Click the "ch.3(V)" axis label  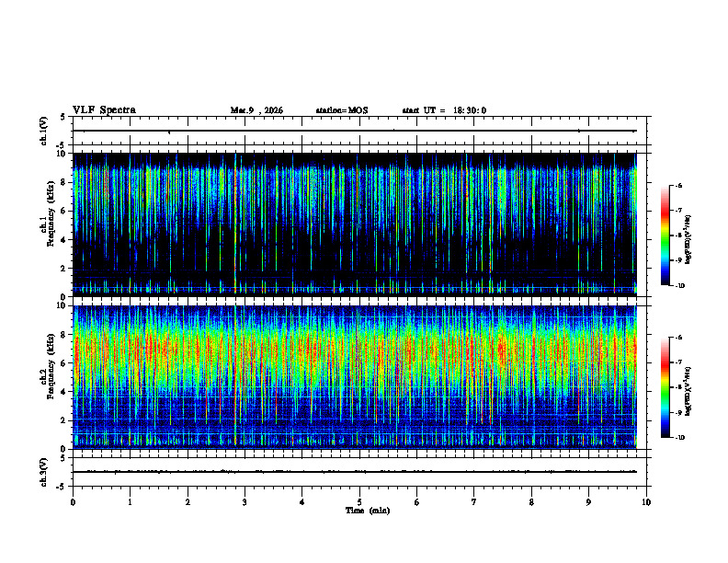point(43,472)
